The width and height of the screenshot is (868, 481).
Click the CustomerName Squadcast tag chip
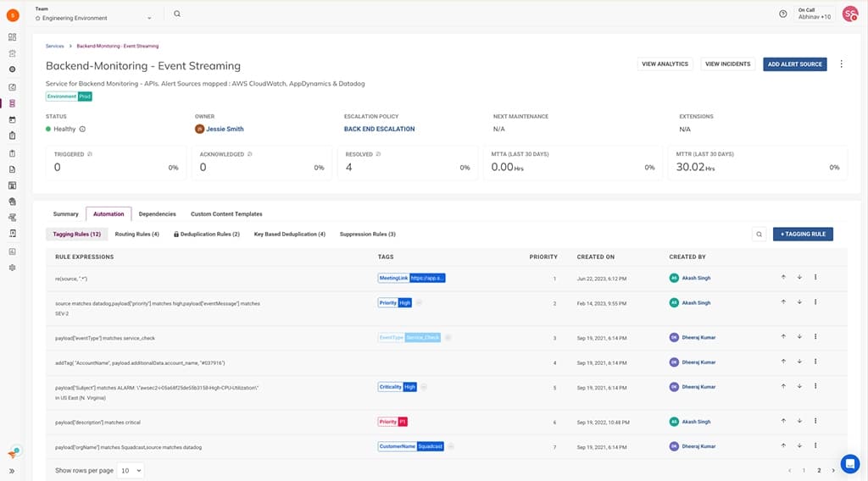[x=411, y=446]
